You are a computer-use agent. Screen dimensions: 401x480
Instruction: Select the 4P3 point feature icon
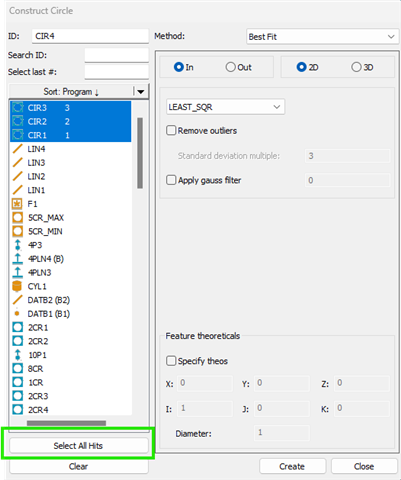(x=18, y=245)
